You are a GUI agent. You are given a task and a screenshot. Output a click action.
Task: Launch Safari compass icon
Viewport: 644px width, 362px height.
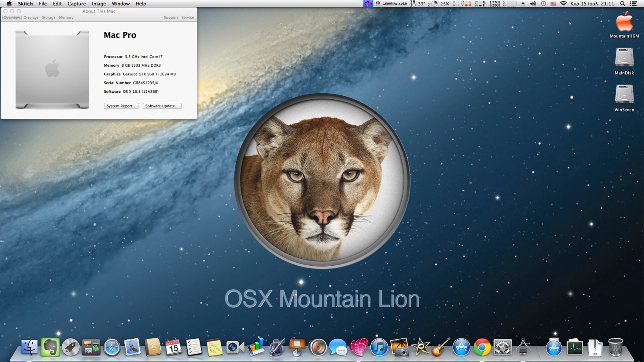(x=112, y=348)
